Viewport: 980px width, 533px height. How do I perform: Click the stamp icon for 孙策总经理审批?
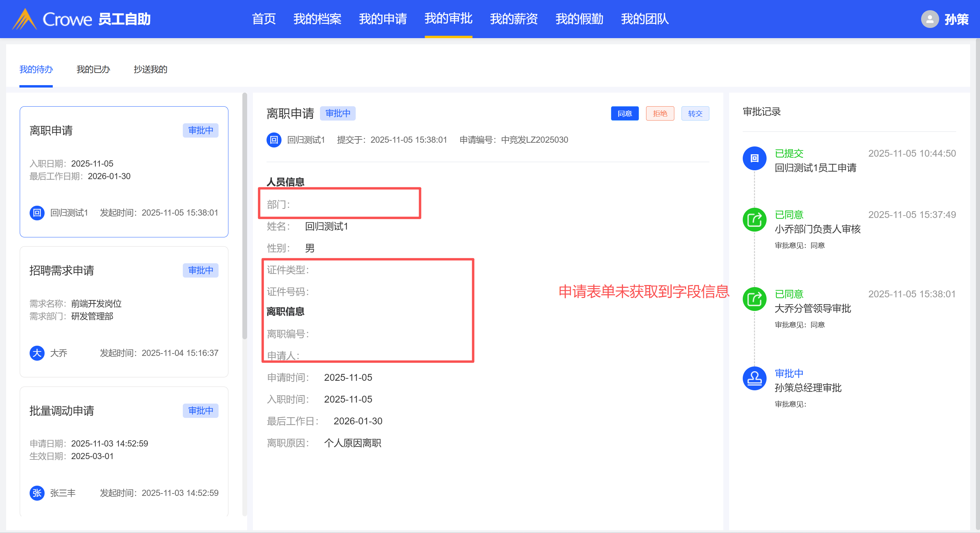(x=754, y=378)
